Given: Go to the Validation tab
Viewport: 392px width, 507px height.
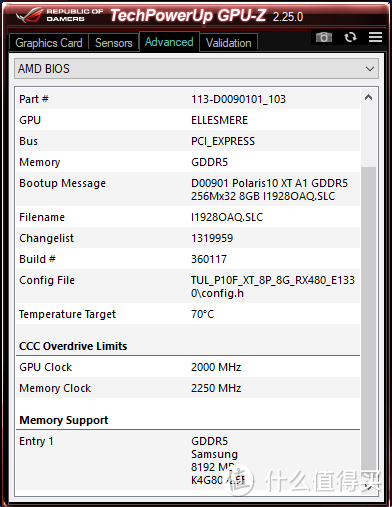Looking at the screenshot, I should click(229, 43).
